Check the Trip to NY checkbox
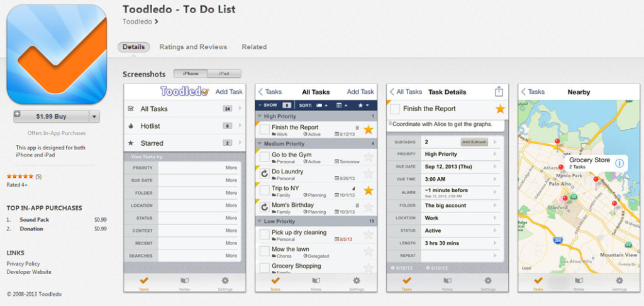 (265, 191)
